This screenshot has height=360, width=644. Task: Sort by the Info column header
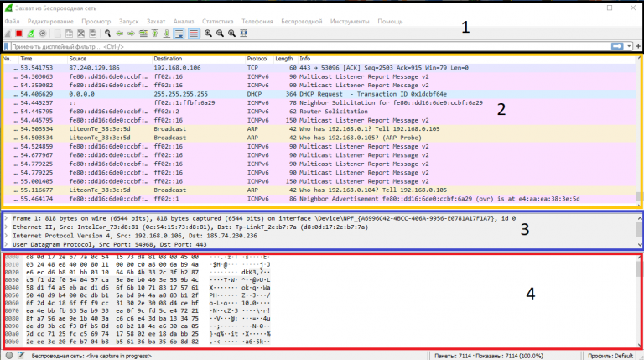(466, 59)
